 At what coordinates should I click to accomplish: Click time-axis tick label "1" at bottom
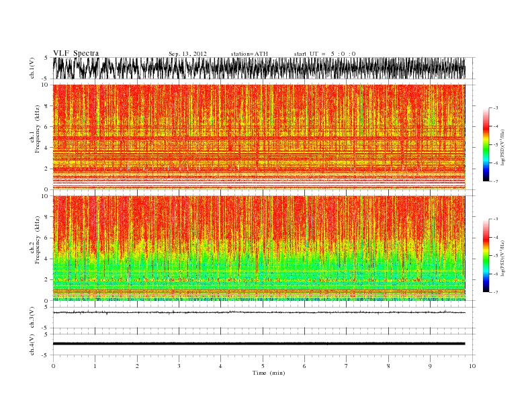coord(95,366)
